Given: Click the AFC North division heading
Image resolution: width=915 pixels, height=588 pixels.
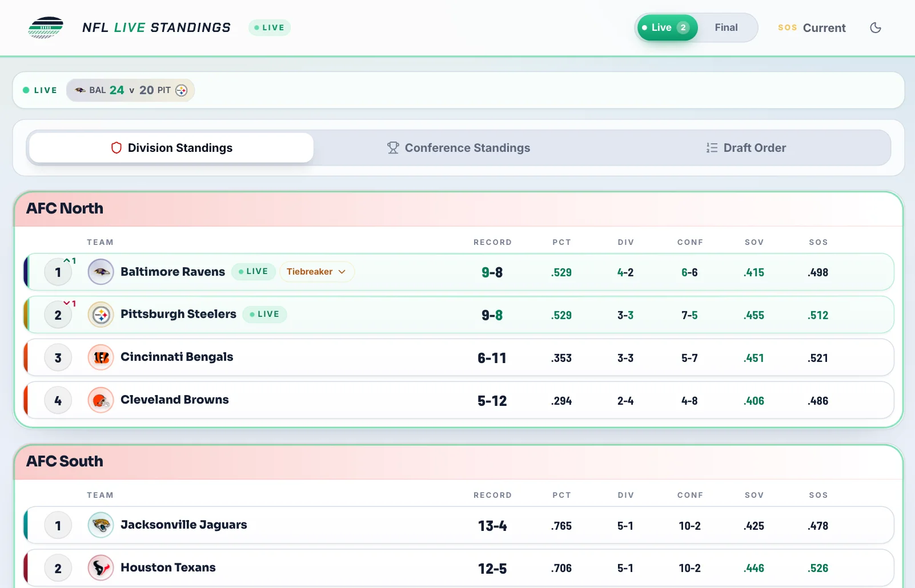Looking at the screenshot, I should click(x=65, y=208).
